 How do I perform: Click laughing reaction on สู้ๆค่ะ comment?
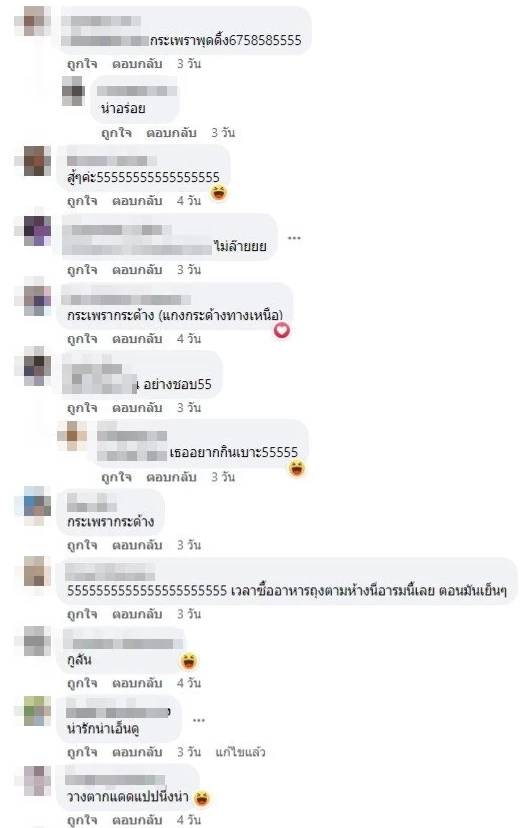[x=219, y=193]
